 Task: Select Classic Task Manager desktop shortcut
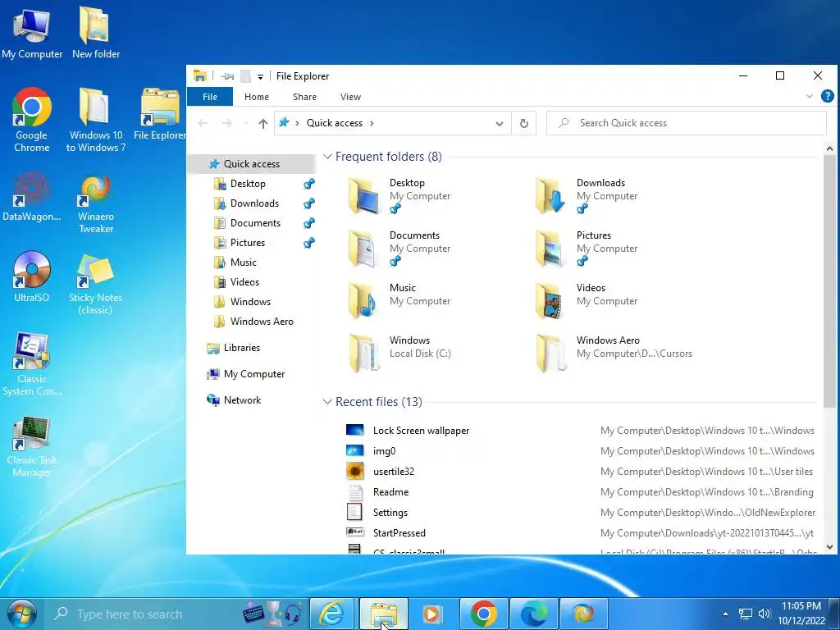click(x=32, y=447)
